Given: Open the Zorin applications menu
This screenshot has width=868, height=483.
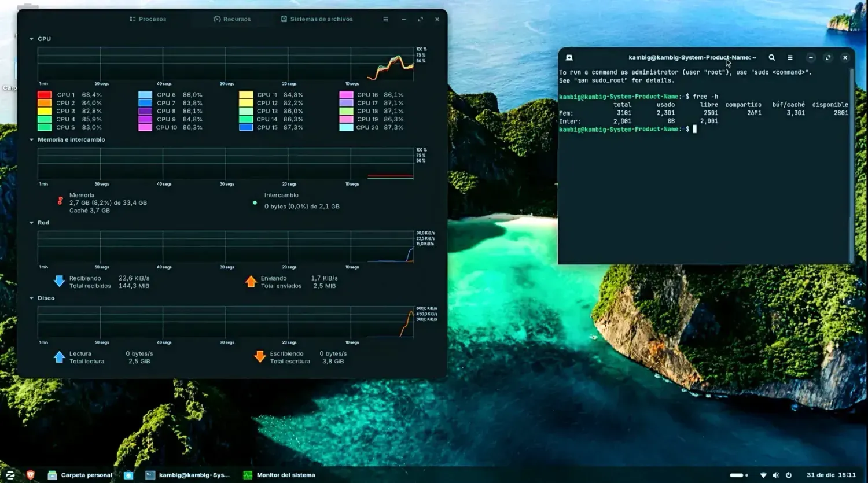Looking at the screenshot, I should [11, 474].
